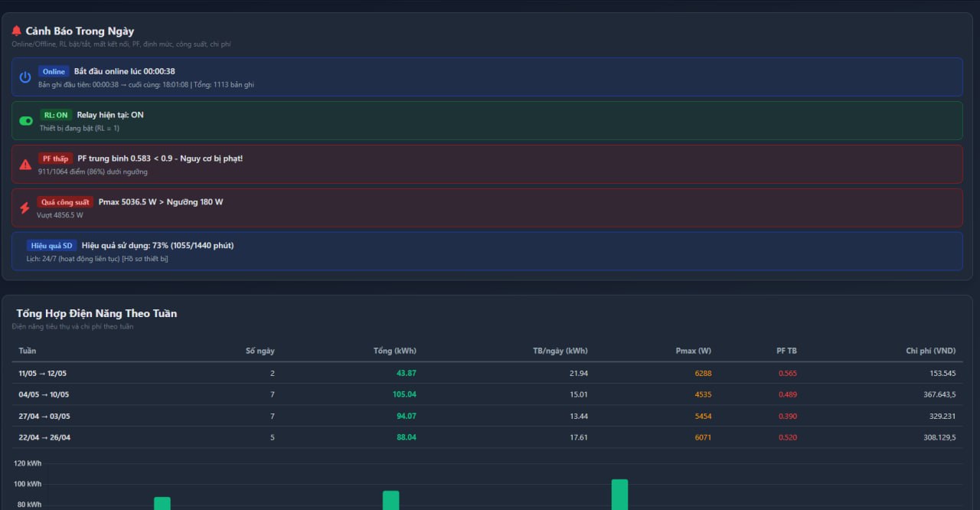Click the green RL: ON badge
Image resolution: width=980 pixels, height=510 pixels.
click(x=56, y=115)
